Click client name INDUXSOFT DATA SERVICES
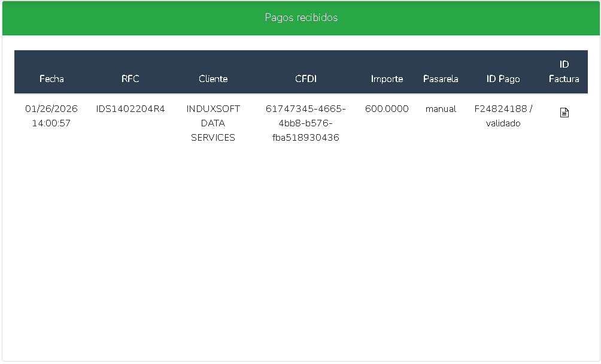This screenshot has height=364, width=601. point(213,123)
